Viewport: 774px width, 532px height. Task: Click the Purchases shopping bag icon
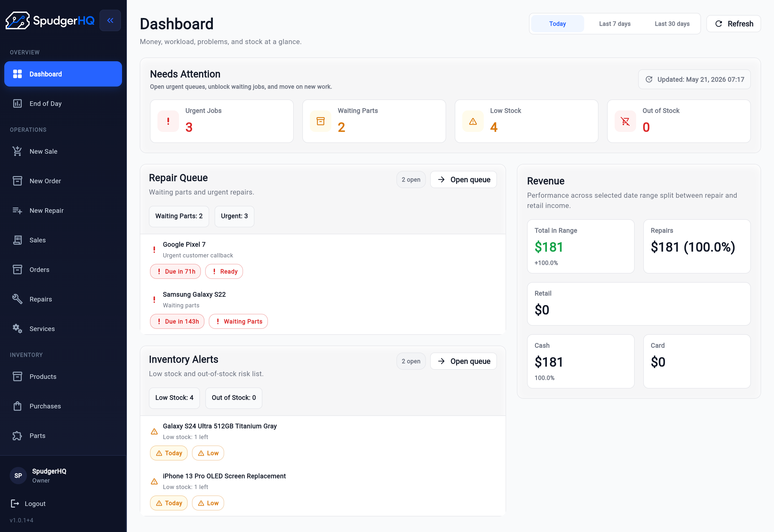17,406
